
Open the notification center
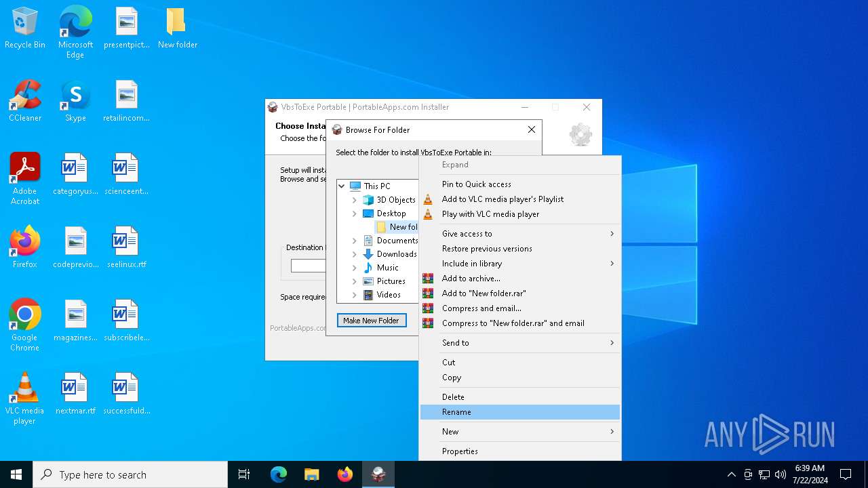[846, 474]
